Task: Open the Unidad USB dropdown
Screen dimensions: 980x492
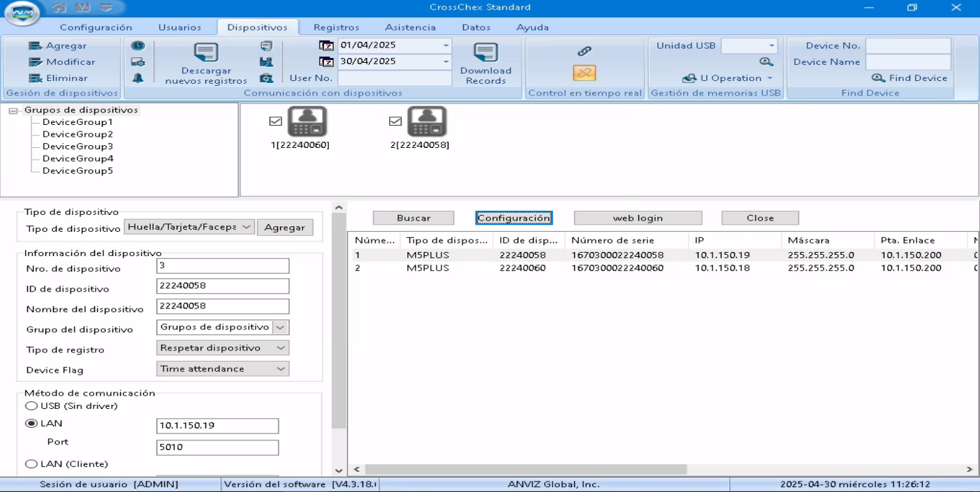Action: [771, 46]
